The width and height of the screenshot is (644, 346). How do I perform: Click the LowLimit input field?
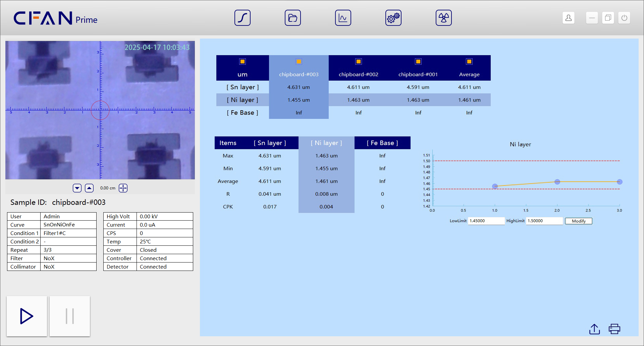click(x=486, y=221)
